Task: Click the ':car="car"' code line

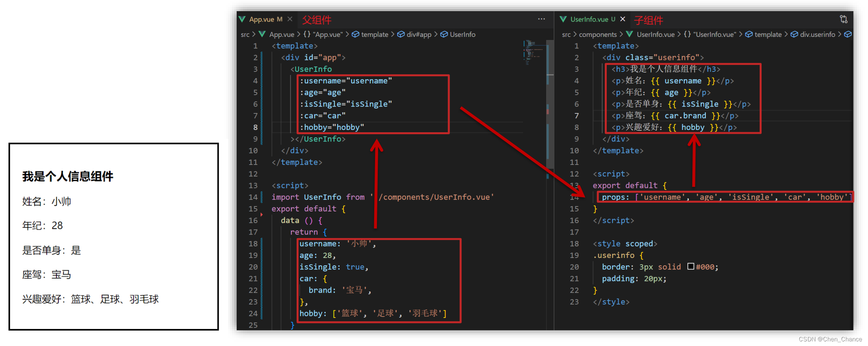Action: tap(323, 116)
